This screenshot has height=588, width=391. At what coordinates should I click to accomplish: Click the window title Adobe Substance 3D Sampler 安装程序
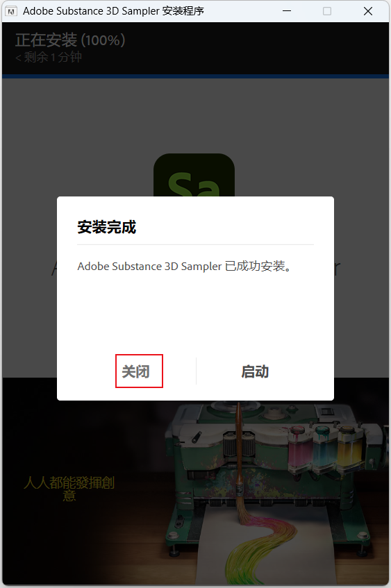(113, 11)
